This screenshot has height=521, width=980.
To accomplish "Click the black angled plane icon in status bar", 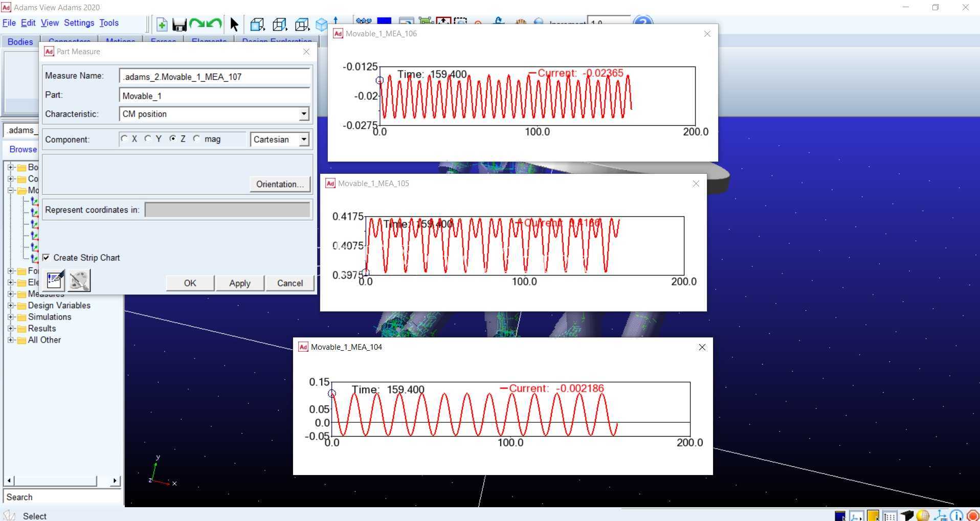I will 906,515.
